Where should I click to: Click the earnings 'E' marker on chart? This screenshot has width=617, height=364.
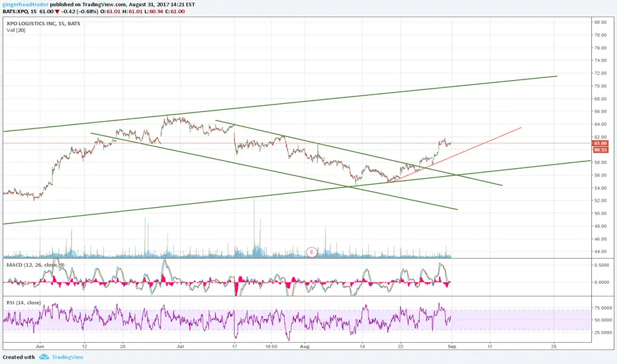[x=312, y=252]
